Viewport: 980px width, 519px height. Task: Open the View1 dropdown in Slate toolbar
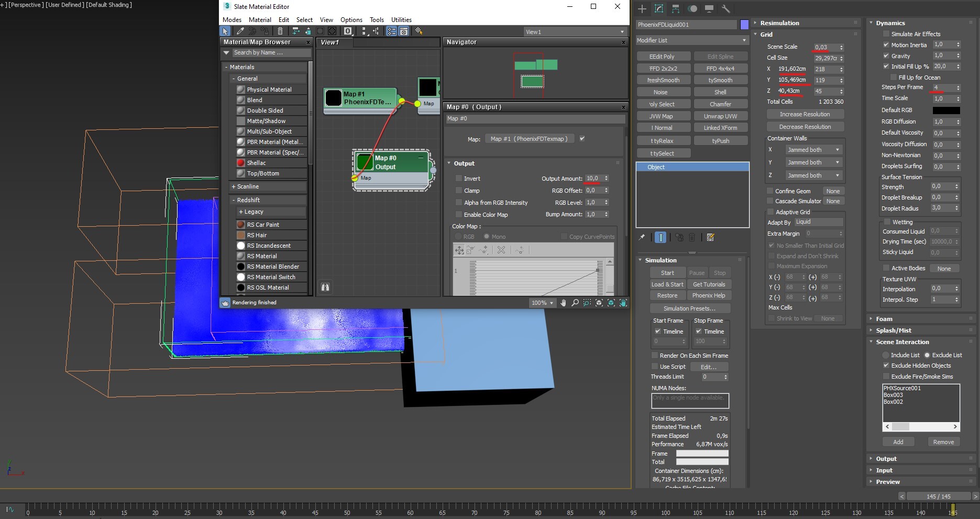[576, 32]
